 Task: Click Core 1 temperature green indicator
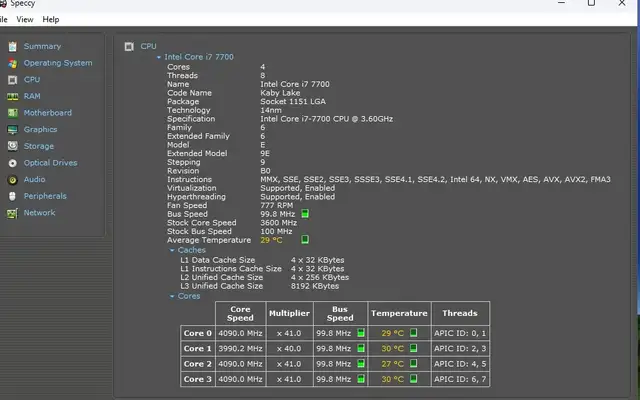(x=413, y=348)
